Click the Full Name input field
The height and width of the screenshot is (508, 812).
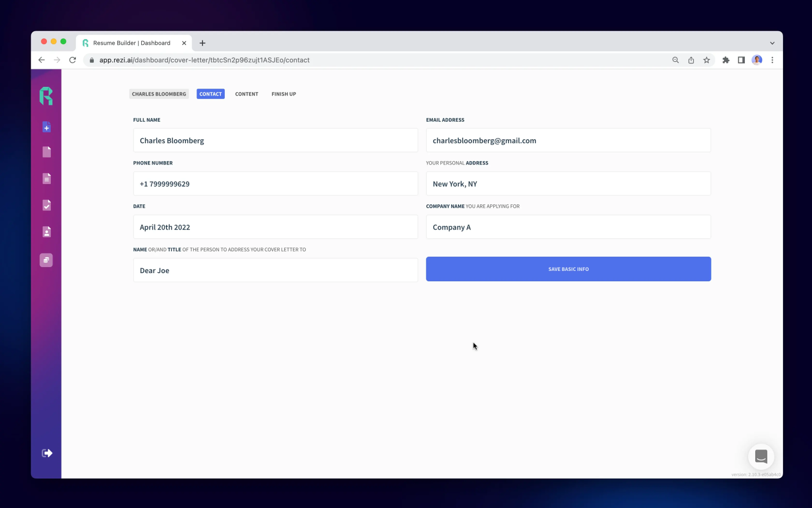(x=276, y=140)
